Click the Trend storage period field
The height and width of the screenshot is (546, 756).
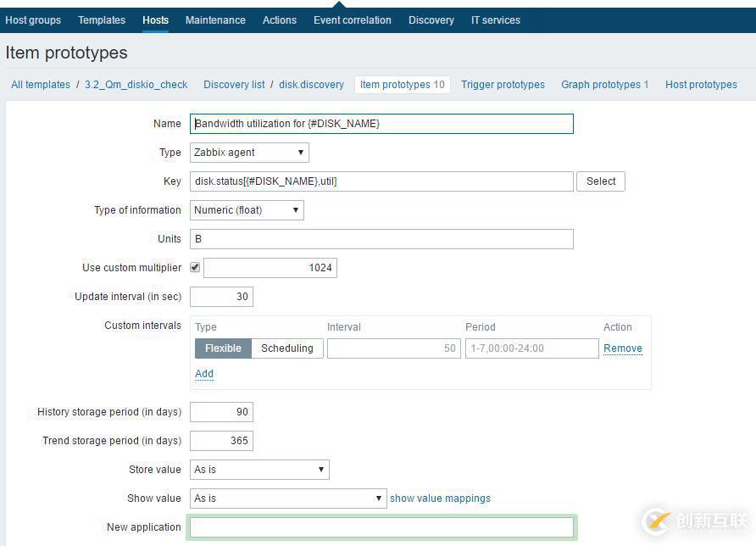pyautogui.click(x=221, y=441)
